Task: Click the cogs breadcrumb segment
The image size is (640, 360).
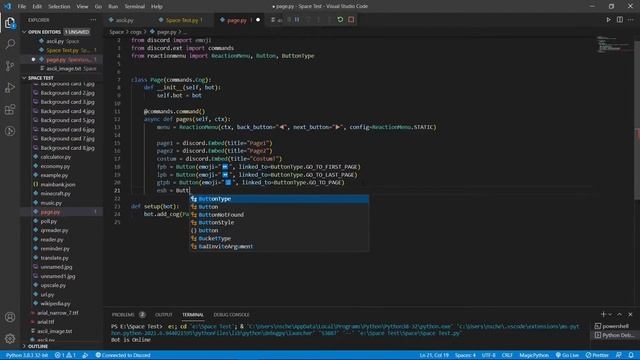Action: [136, 32]
